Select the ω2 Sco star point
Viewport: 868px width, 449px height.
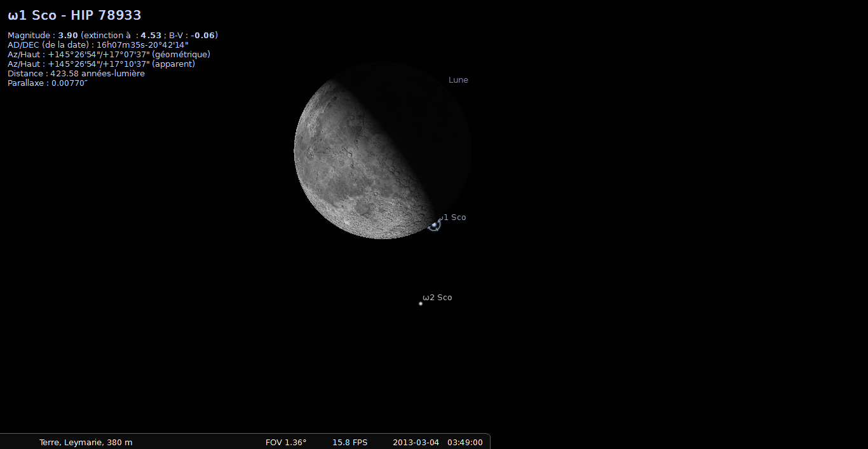(x=421, y=303)
